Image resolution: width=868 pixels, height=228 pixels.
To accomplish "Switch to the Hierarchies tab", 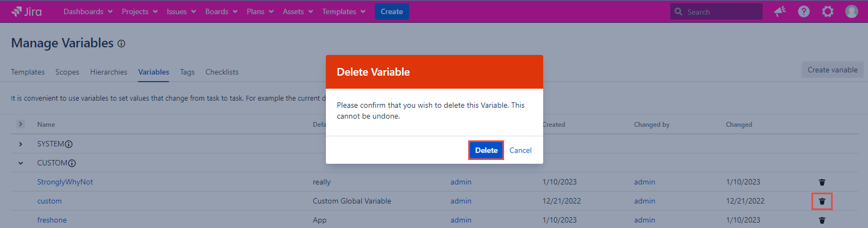I will tap(109, 72).
